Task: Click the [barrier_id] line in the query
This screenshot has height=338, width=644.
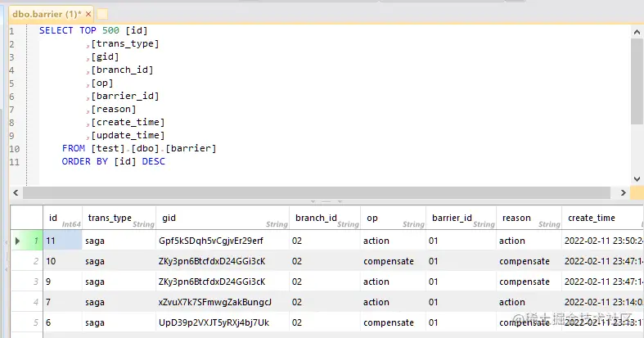Action: coord(123,96)
